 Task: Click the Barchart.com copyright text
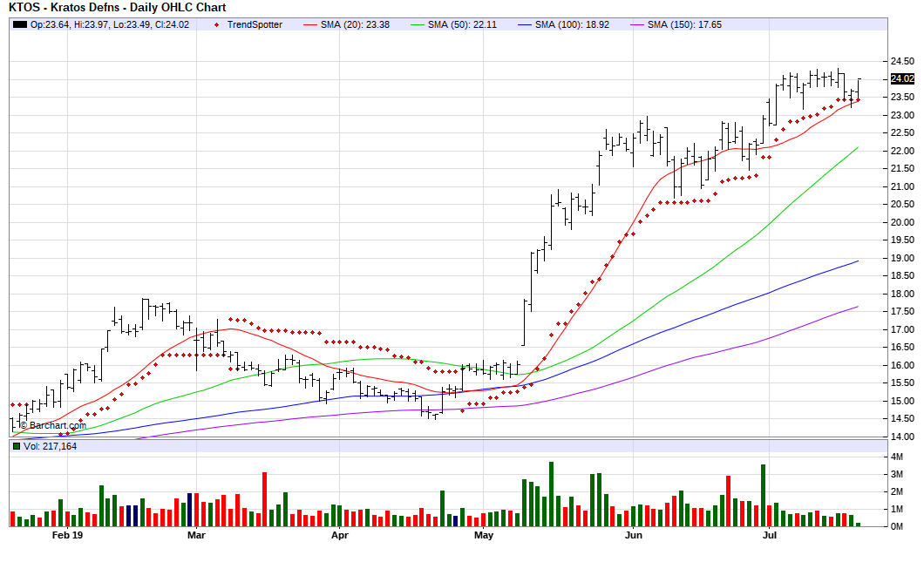[x=53, y=425]
